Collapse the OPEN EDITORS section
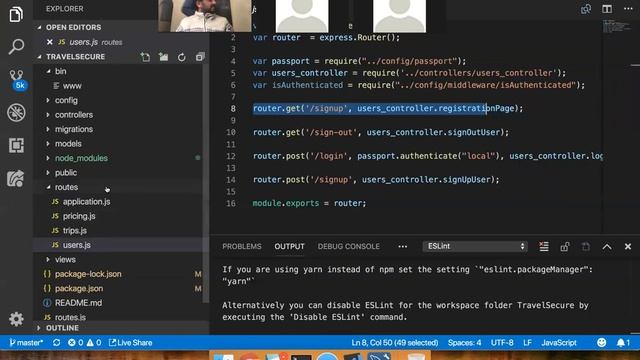The height and width of the screenshot is (360, 640). [x=73, y=27]
